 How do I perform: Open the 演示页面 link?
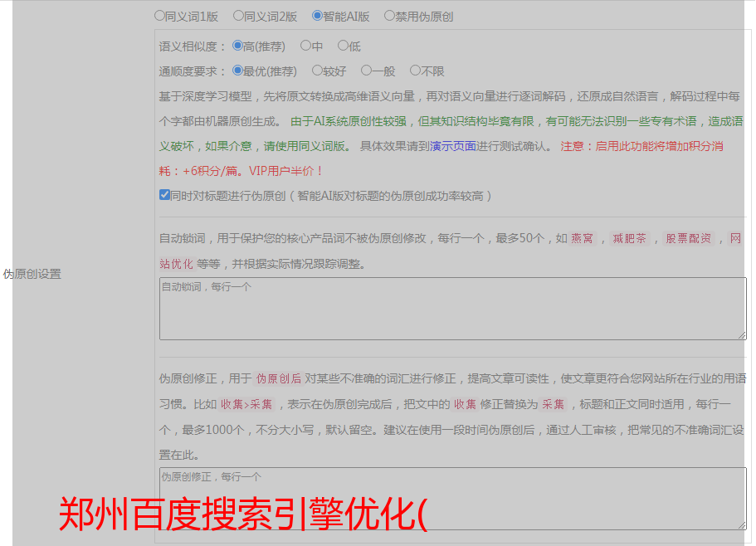coord(453,146)
